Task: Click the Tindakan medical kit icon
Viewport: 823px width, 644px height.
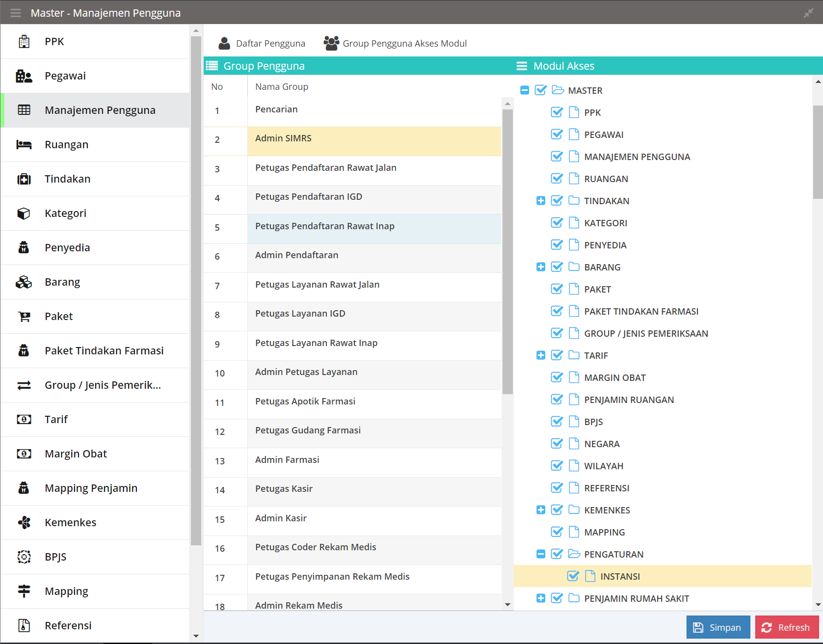Action: pyautogui.click(x=24, y=179)
